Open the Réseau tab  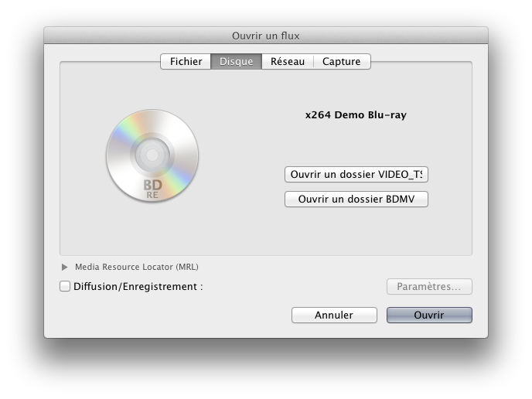[287, 61]
